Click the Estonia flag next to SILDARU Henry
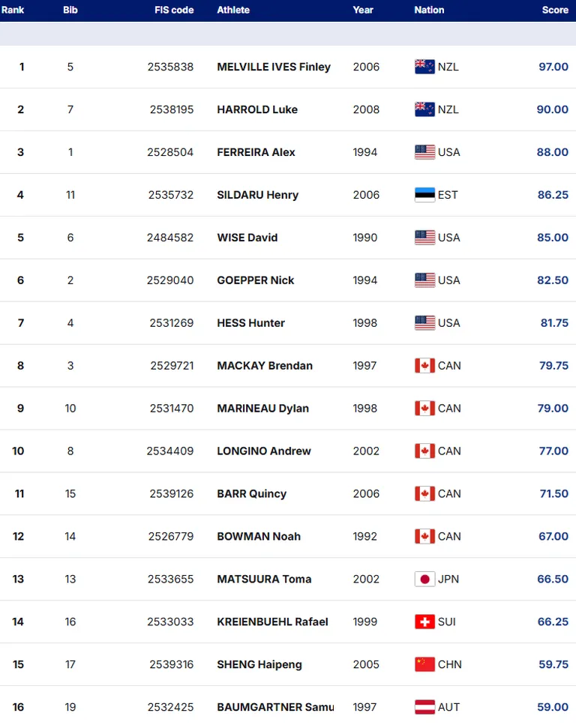576x728 pixels. [424, 195]
